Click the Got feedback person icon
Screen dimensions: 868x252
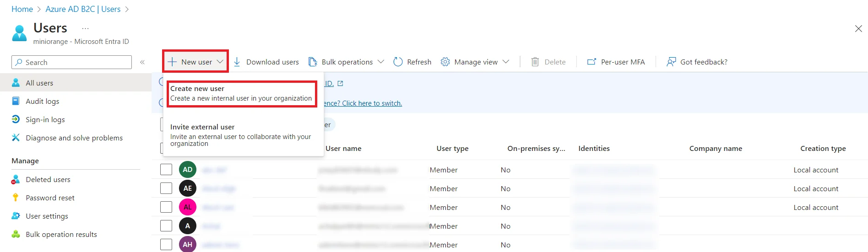pyautogui.click(x=671, y=62)
